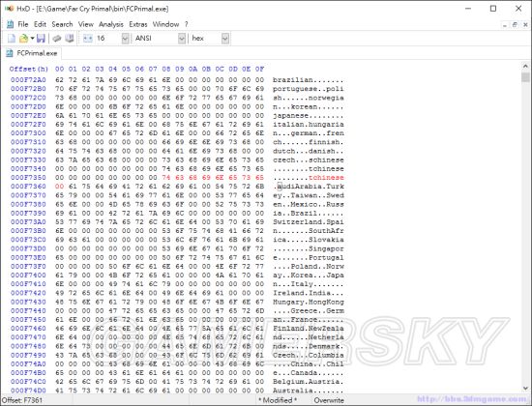Click the red tchinese text in ASCII column
Viewport: 532px width, 406px height.
tap(326, 178)
